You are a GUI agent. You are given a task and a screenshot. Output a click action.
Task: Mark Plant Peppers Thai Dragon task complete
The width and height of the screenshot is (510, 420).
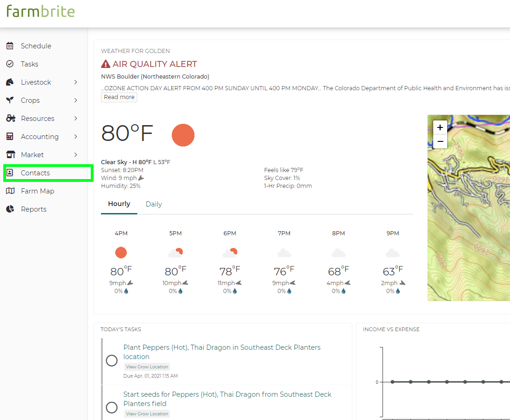click(112, 360)
